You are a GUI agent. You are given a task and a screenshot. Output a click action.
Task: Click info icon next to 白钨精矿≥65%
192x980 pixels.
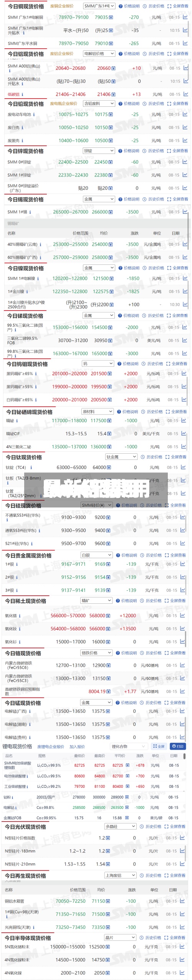(x=36, y=400)
